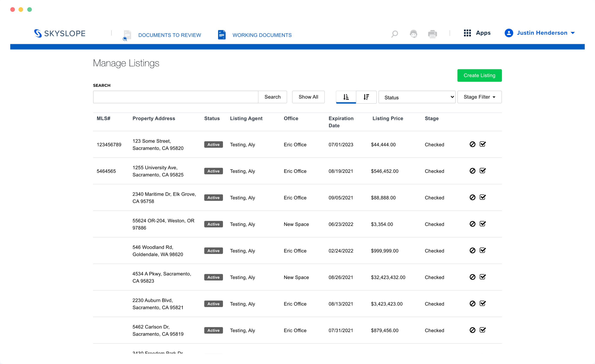This screenshot has height=364, width=595.
Task: Click the magnifier search icon in header
Action: click(x=394, y=34)
